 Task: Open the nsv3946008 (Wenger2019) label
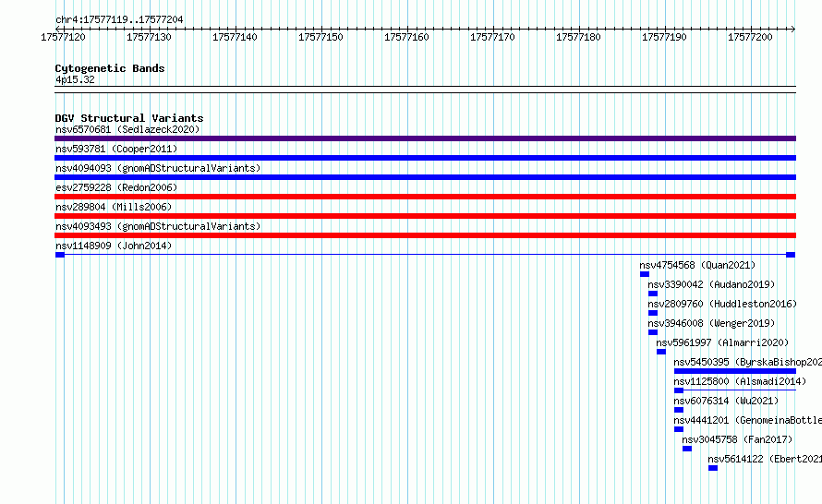[711, 323]
